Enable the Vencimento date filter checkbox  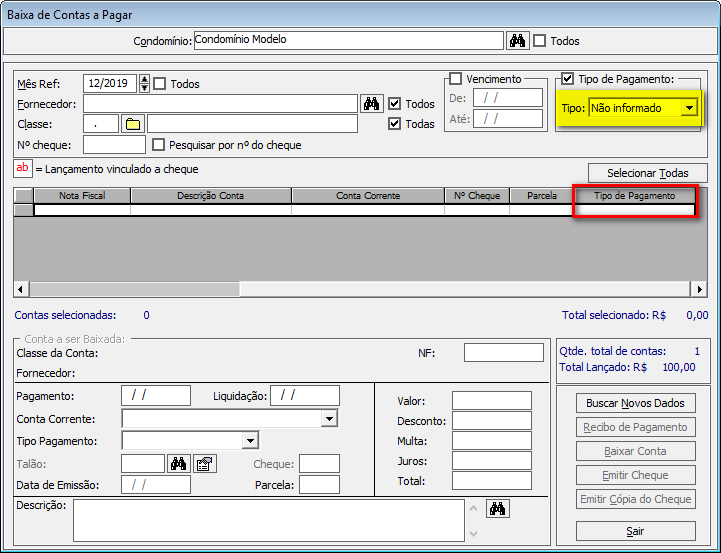click(456, 79)
